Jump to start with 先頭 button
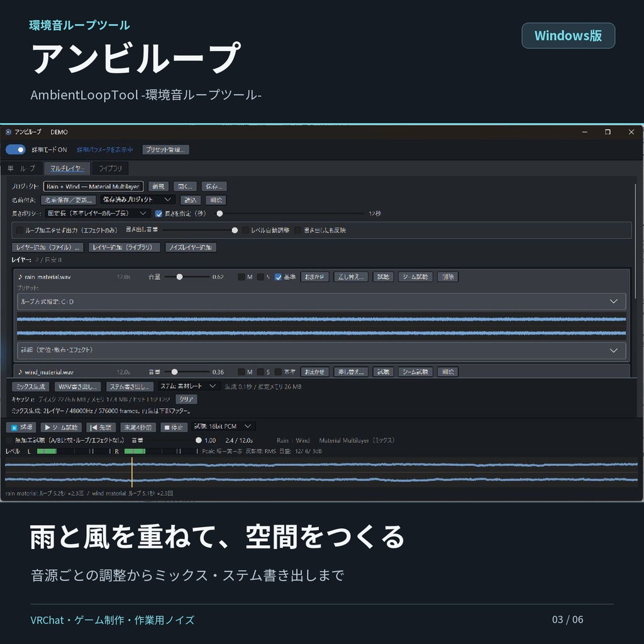Screen dimensions: 644x644 coord(101,427)
